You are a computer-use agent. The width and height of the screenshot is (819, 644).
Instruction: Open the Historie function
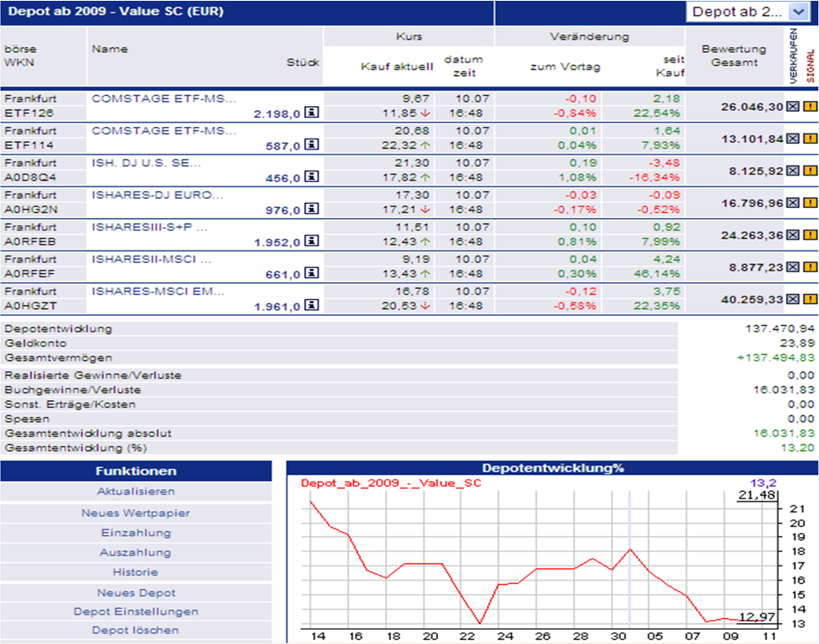tap(136, 573)
